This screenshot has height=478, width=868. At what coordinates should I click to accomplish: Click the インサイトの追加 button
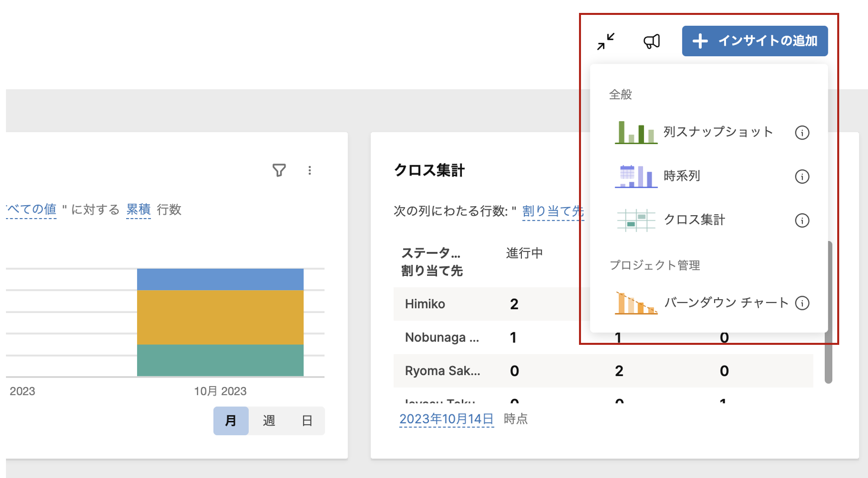tap(755, 41)
